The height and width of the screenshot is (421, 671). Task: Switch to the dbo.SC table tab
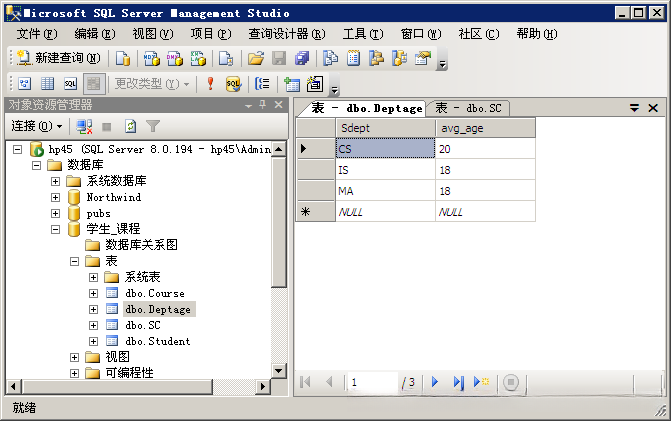pyautogui.click(x=468, y=108)
